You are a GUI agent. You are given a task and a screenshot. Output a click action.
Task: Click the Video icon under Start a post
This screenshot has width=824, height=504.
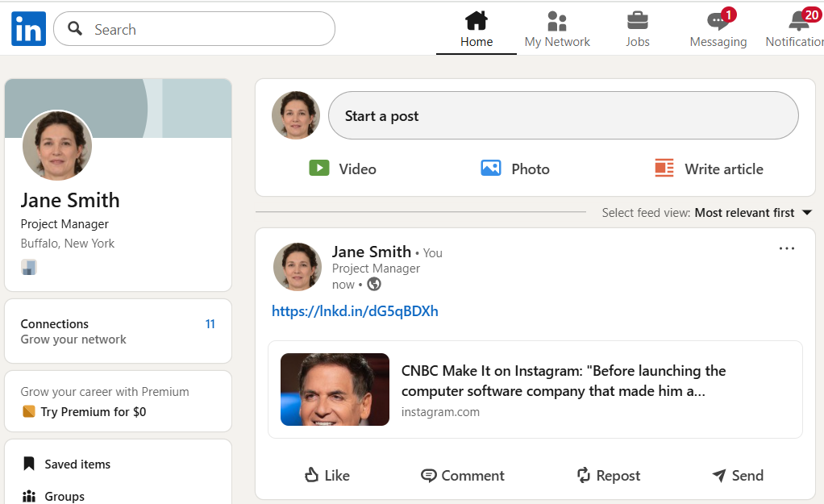[319, 169]
